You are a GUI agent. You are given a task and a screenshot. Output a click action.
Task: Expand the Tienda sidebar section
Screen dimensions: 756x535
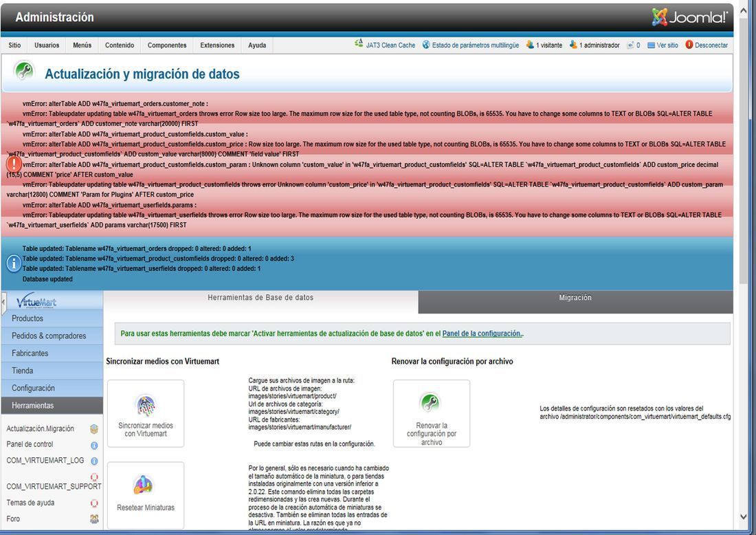tap(52, 371)
